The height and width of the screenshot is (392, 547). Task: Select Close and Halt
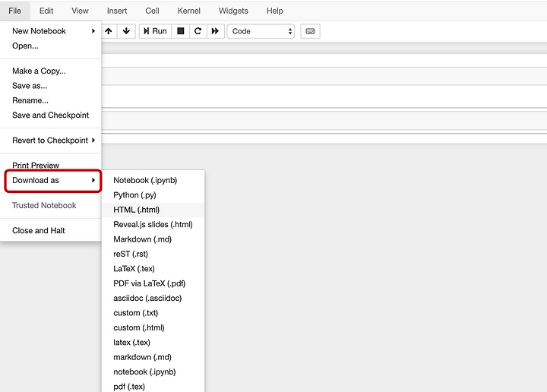51,230
